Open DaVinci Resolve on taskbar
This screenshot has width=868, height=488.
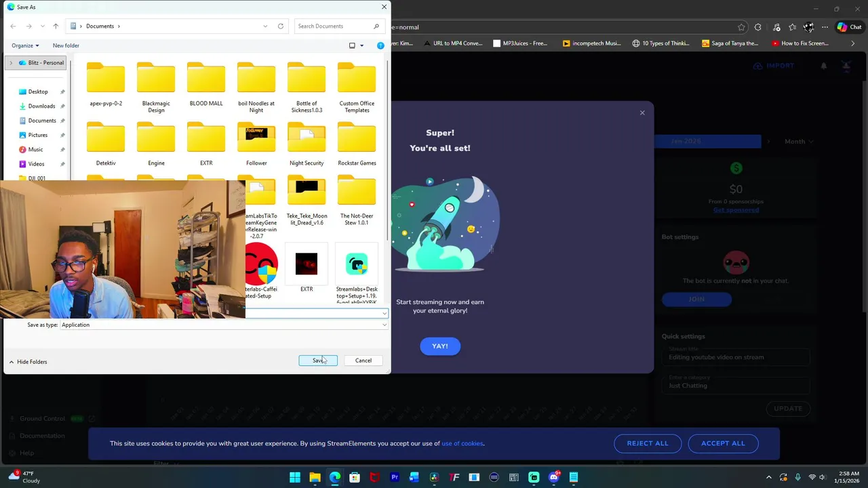[x=434, y=477]
